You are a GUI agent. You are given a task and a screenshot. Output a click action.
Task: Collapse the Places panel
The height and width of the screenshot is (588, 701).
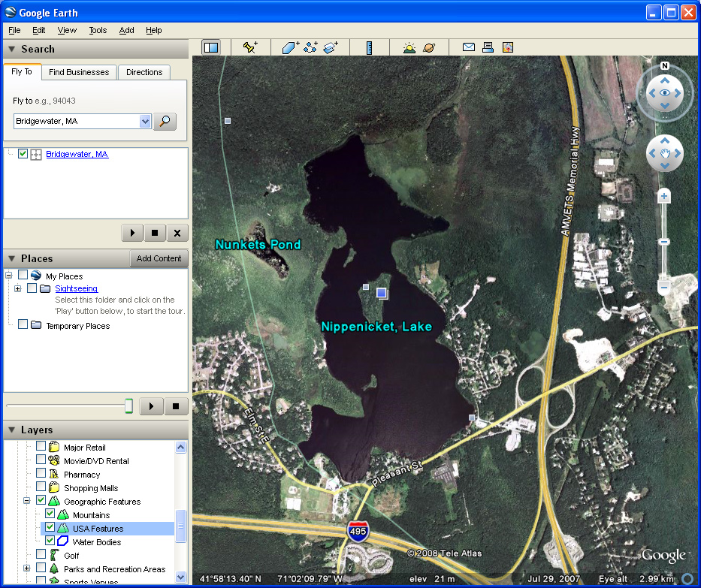click(x=11, y=258)
